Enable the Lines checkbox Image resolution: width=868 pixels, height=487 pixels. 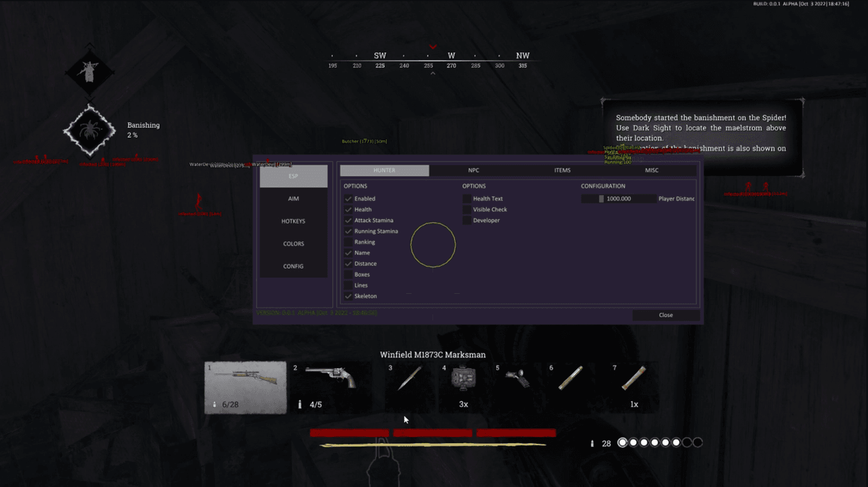pos(348,285)
